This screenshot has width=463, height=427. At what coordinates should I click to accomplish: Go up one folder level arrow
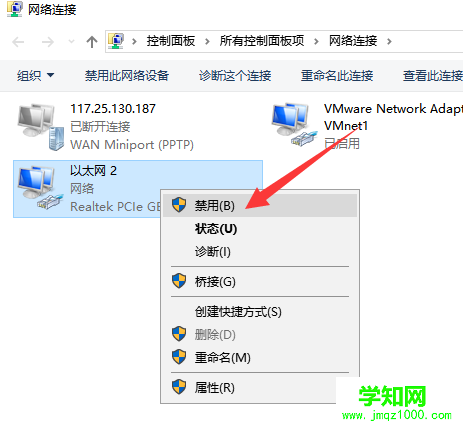click(x=92, y=42)
